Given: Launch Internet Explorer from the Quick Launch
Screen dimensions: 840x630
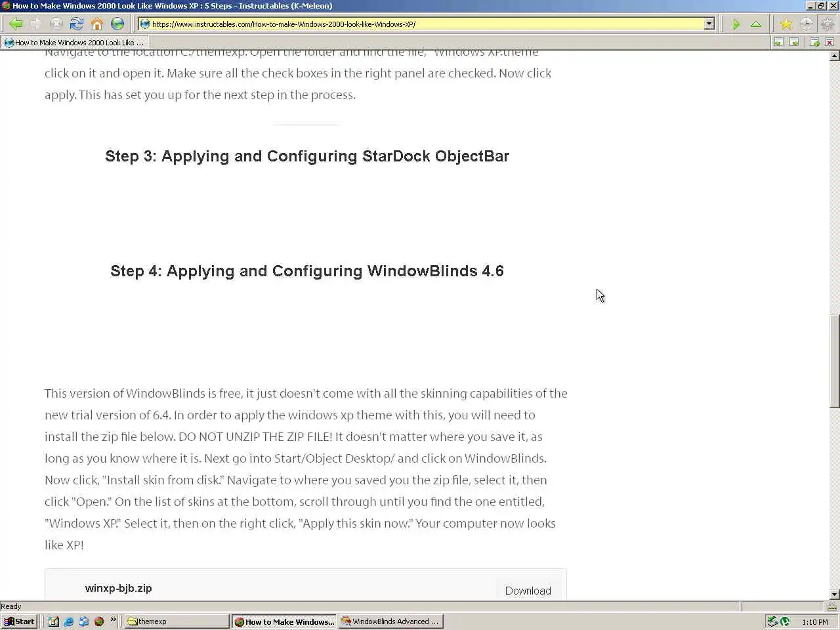Looking at the screenshot, I should coord(69,621).
